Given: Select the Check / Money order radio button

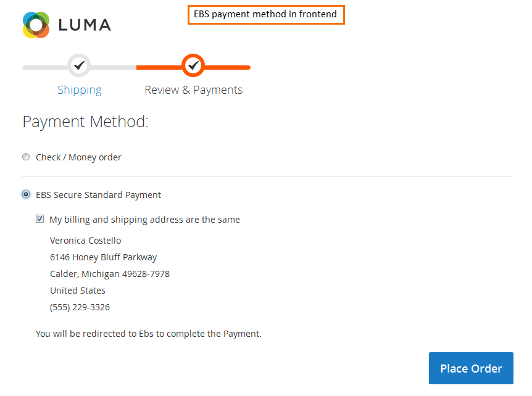Looking at the screenshot, I should click(26, 157).
